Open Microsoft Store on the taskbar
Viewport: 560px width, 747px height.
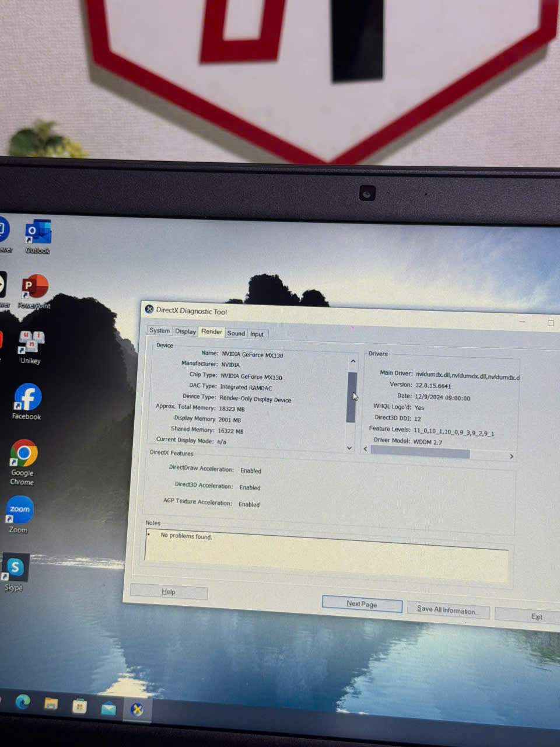pos(79,706)
